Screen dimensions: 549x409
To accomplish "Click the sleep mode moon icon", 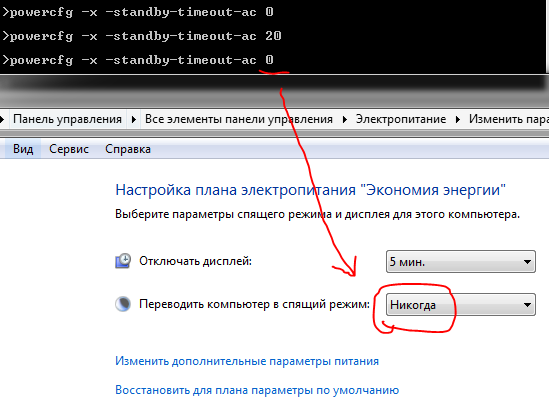I will pos(123,304).
